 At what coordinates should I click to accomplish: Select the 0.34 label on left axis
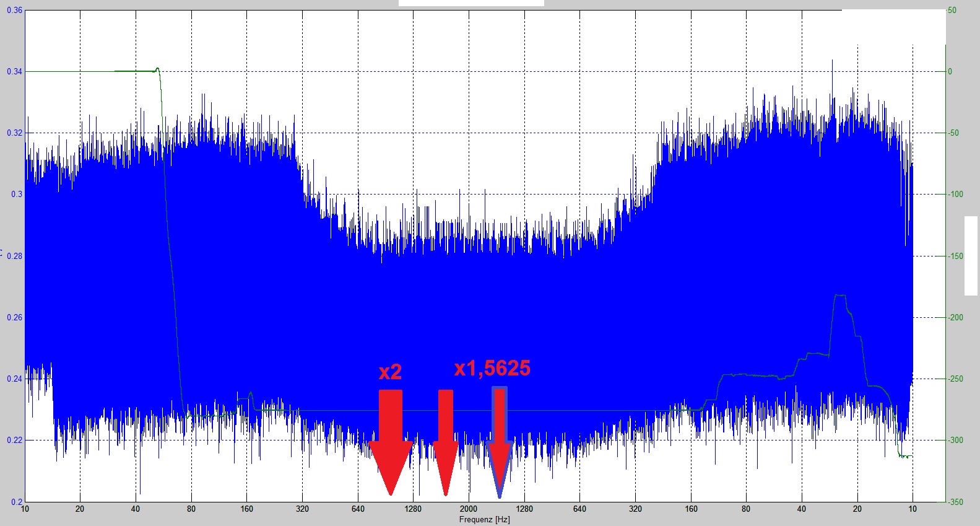coord(14,72)
